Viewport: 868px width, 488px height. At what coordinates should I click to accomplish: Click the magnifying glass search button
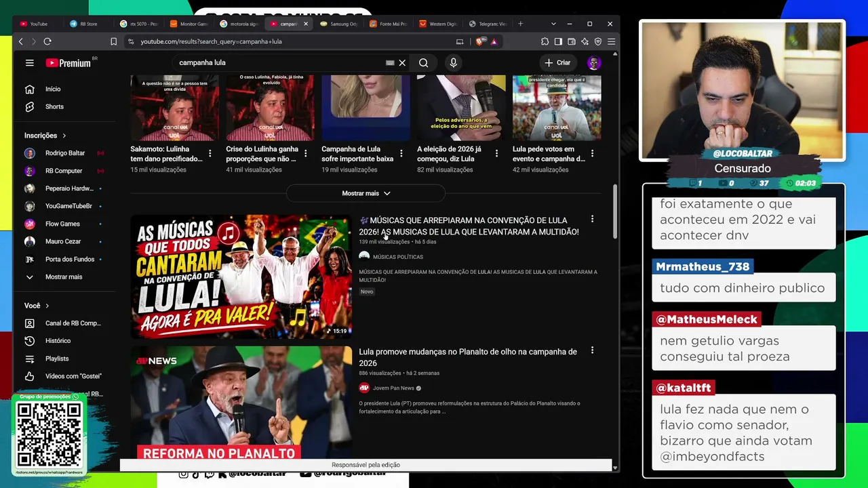pos(423,62)
